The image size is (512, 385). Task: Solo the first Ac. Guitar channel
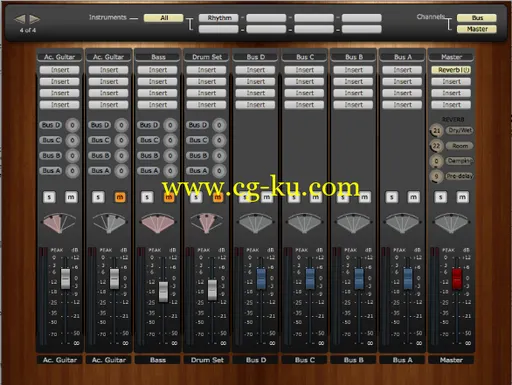click(49, 197)
